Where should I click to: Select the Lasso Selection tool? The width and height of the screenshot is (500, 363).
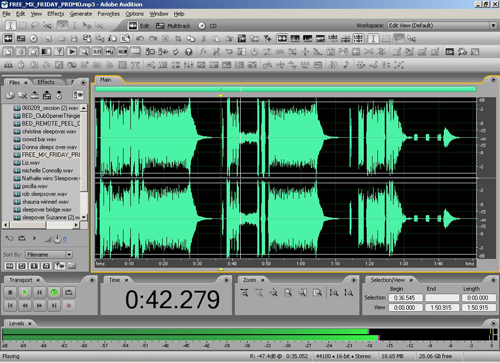pos(35,26)
